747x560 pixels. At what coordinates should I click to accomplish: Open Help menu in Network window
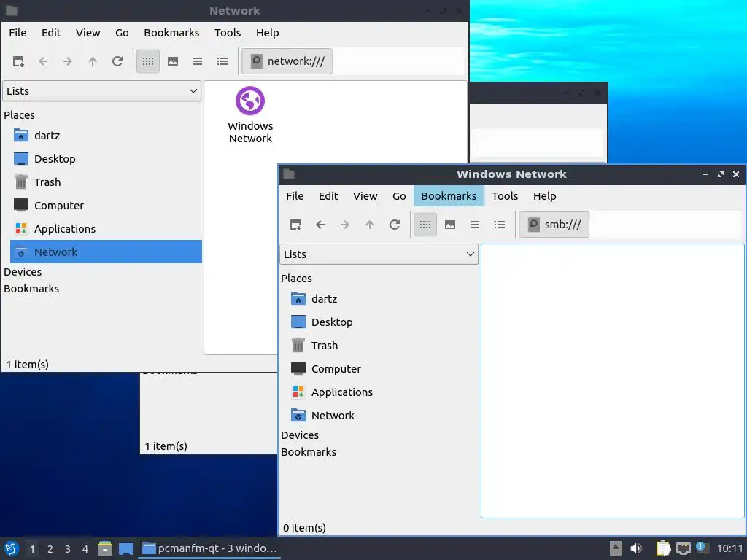pyautogui.click(x=267, y=32)
